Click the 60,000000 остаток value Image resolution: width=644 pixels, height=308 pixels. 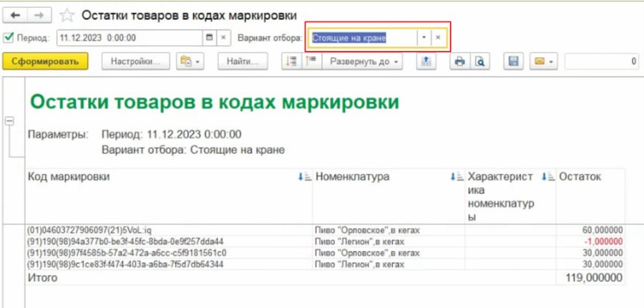coord(602,230)
